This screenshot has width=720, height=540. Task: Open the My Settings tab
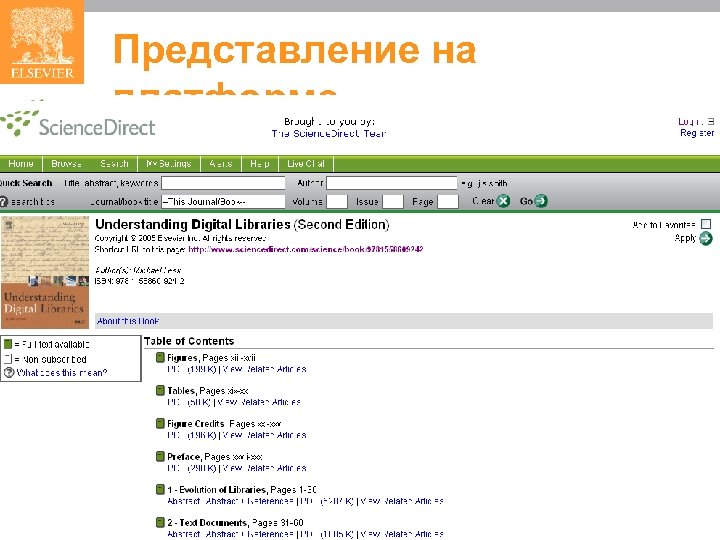[x=169, y=163]
